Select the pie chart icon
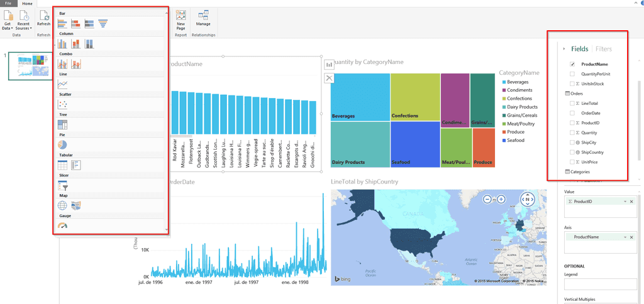This screenshot has width=644, height=304. (x=62, y=145)
